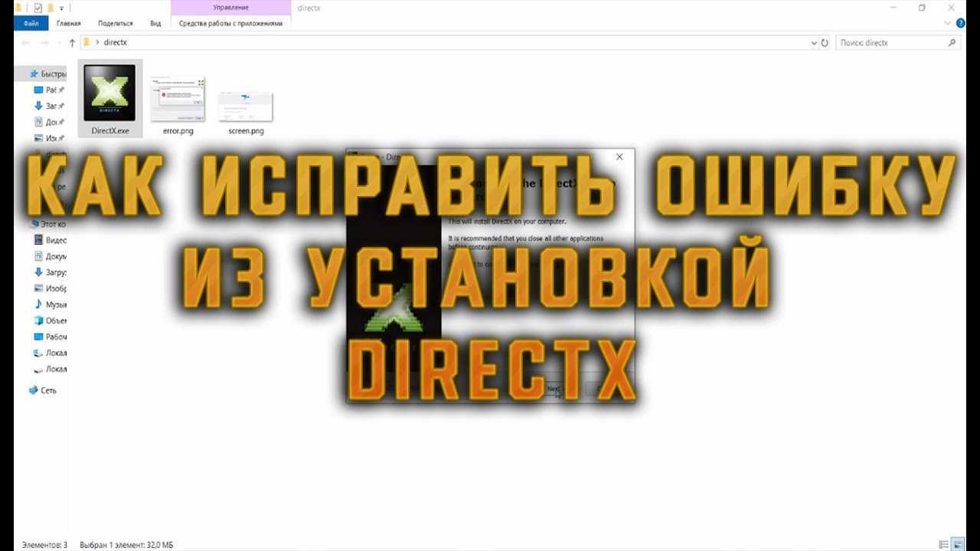Image resolution: width=980 pixels, height=551 pixels.
Task: Click the Properties quick access toolbar icon
Action: [x=38, y=8]
